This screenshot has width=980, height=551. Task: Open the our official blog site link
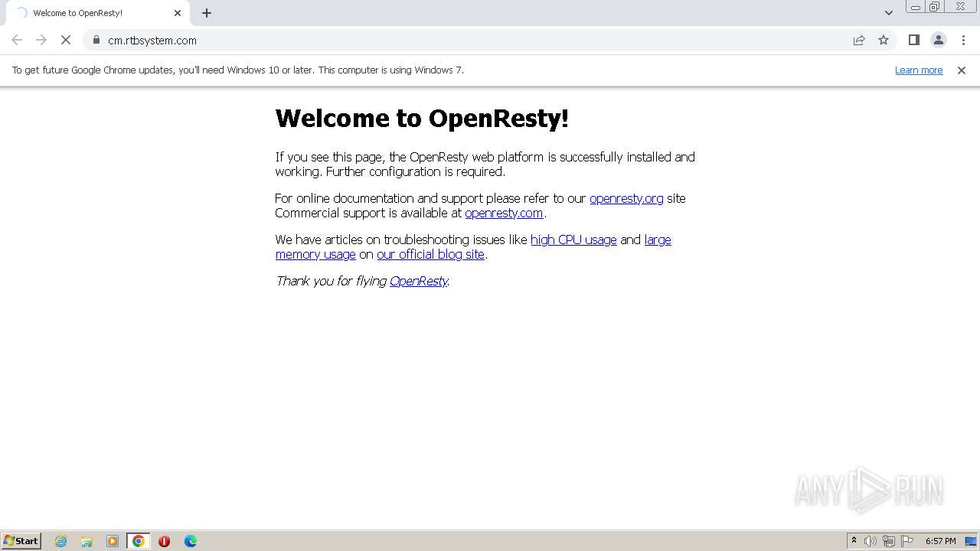pyautogui.click(x=430, y=254)
